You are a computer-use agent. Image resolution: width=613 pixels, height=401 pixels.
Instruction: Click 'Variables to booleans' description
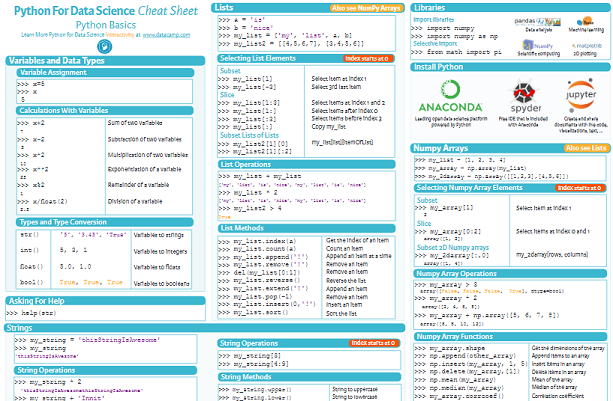pyautogui.click(x=161, y=284)
